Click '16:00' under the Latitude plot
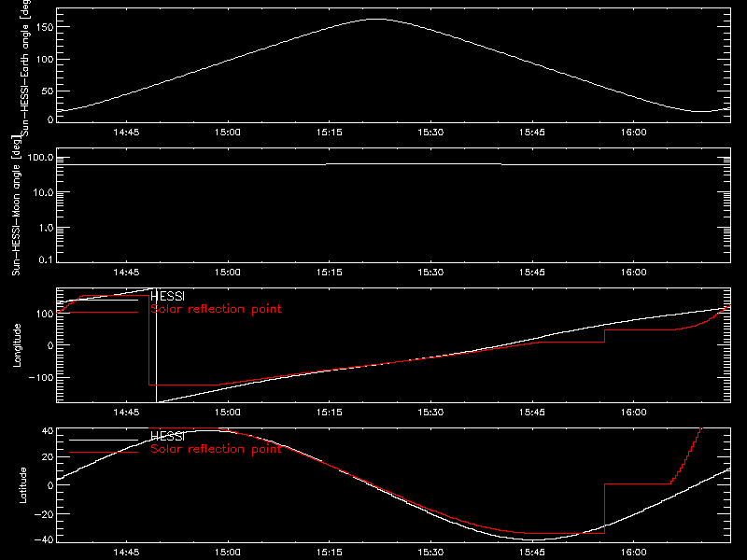 (x=634, y=553)
